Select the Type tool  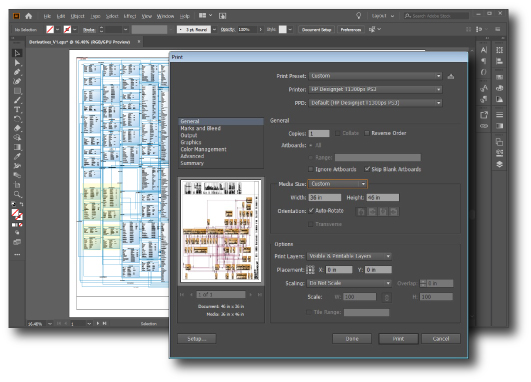tap(17, 110)
